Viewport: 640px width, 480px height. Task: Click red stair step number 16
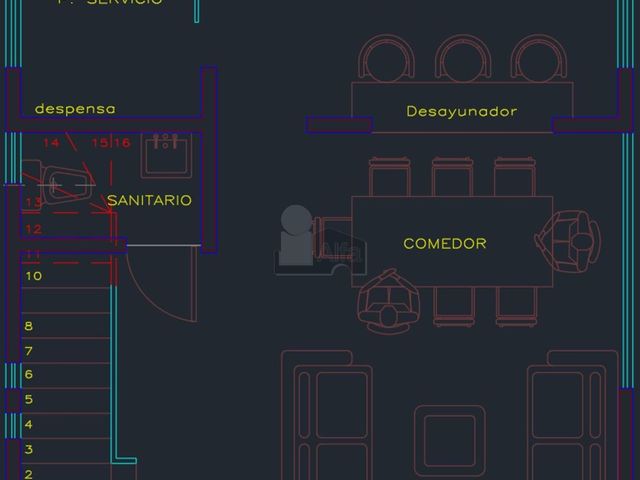click(122, 142)
